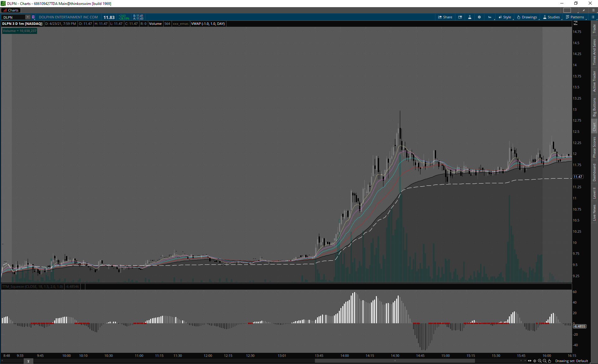Image resolution: width=598 pixels, height=364 pixels.
Task: Open chart settings gear icon
Action: 479,17
